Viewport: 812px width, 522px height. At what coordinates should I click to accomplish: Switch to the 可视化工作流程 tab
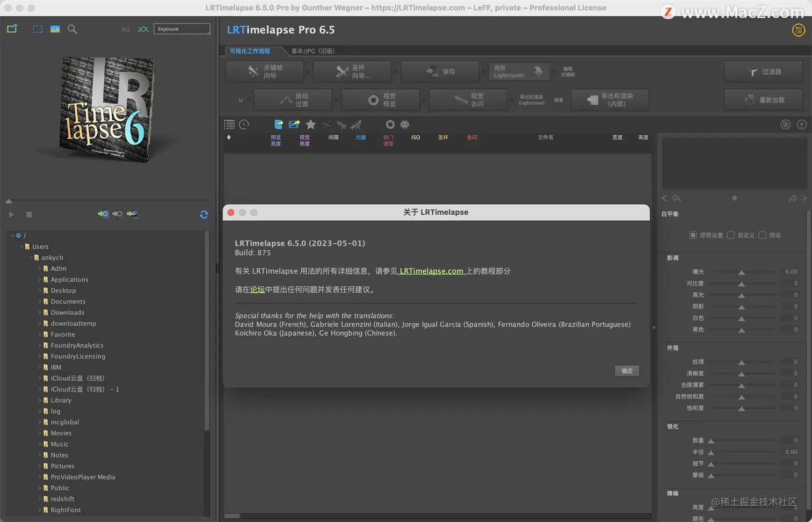(250, 51)
